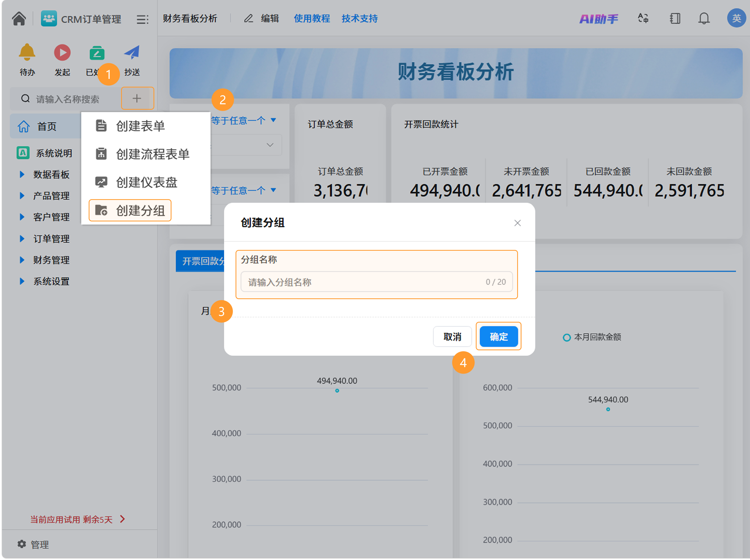The image size is (750, 560).
Task: Open the 技术支持 link
Action: click(360, 18)
